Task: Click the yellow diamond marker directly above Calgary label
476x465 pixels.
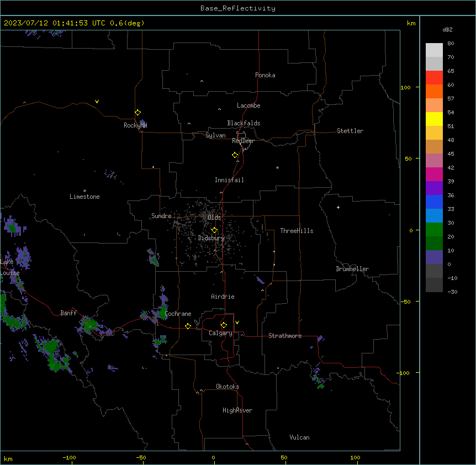Action: click(x=224, y=325)
